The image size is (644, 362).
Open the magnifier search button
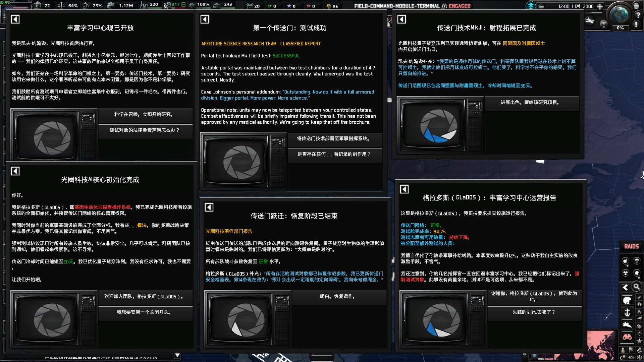pyautogui.click(x=636, y=287)
